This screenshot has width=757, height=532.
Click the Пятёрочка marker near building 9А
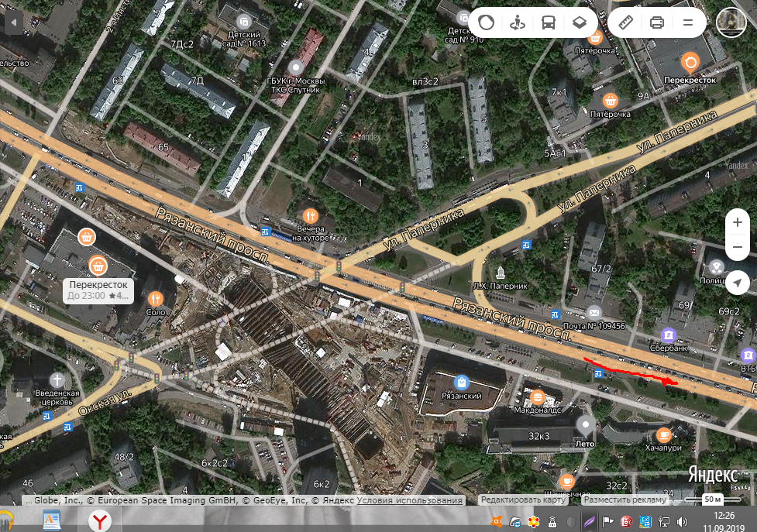click(x=611, y=101)
